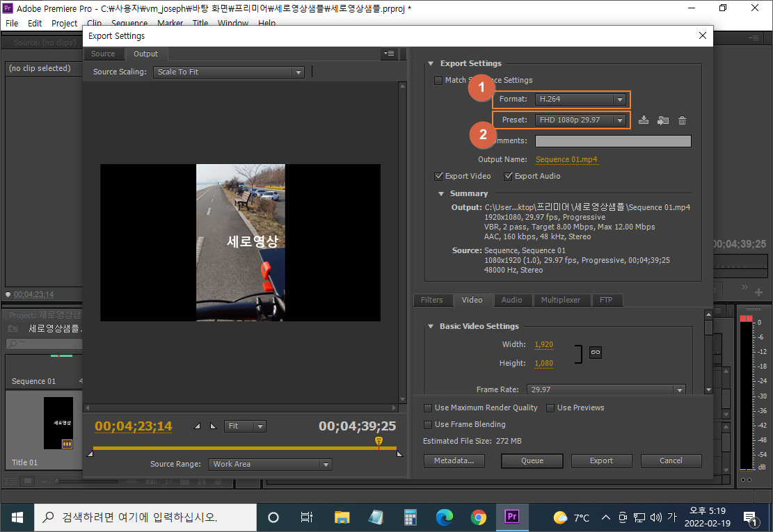Click the Export button
The width and height of the screenshot is (773, 532).
coord(601,460)
